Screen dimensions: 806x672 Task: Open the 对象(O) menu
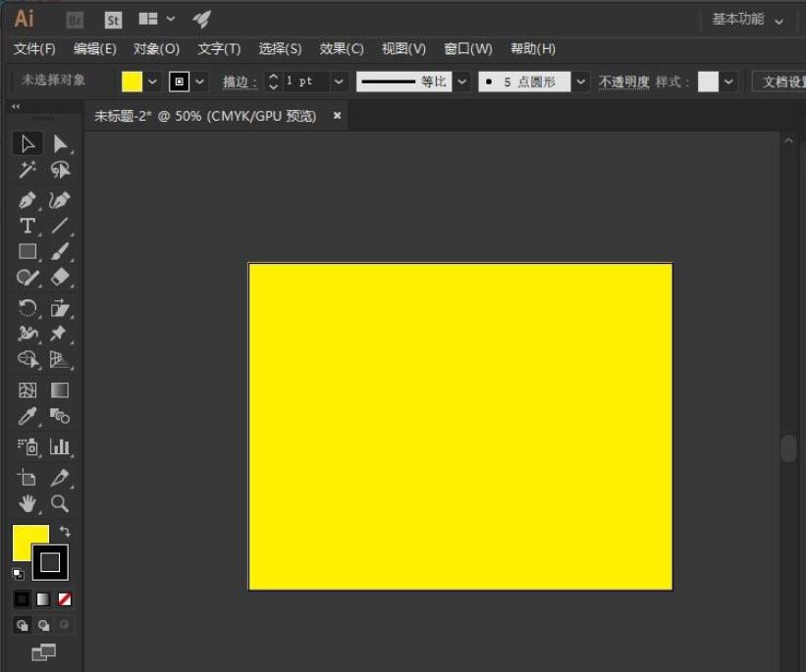pos(156,49)
